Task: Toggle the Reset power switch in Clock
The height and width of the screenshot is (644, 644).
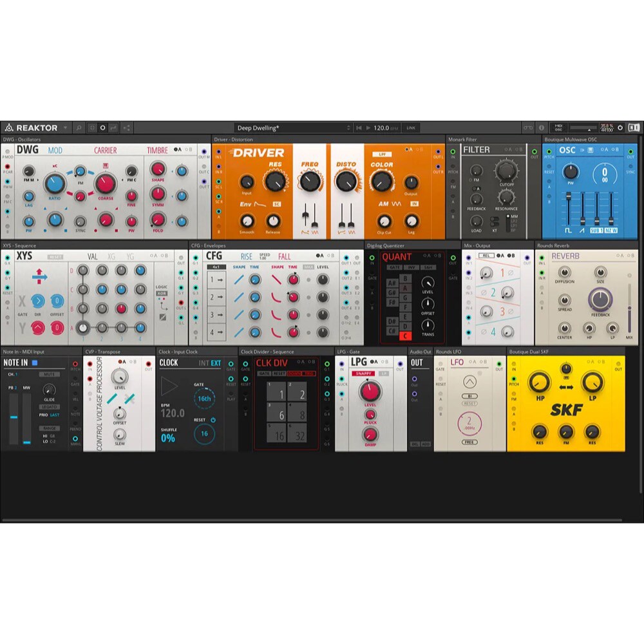Action: click(x=213, y=420)
